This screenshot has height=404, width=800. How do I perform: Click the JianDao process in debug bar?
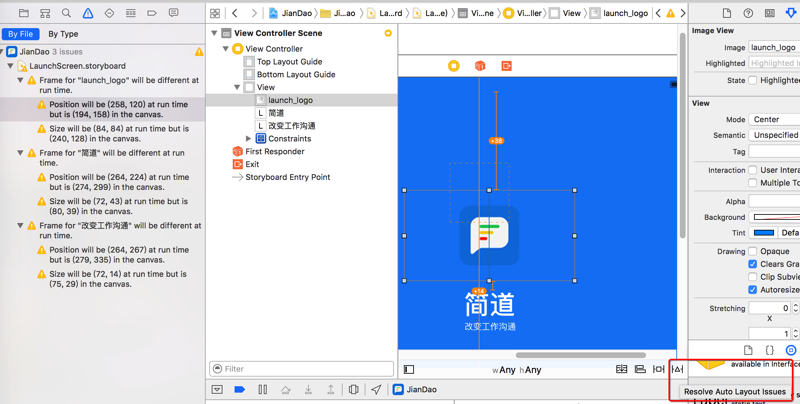415,390
